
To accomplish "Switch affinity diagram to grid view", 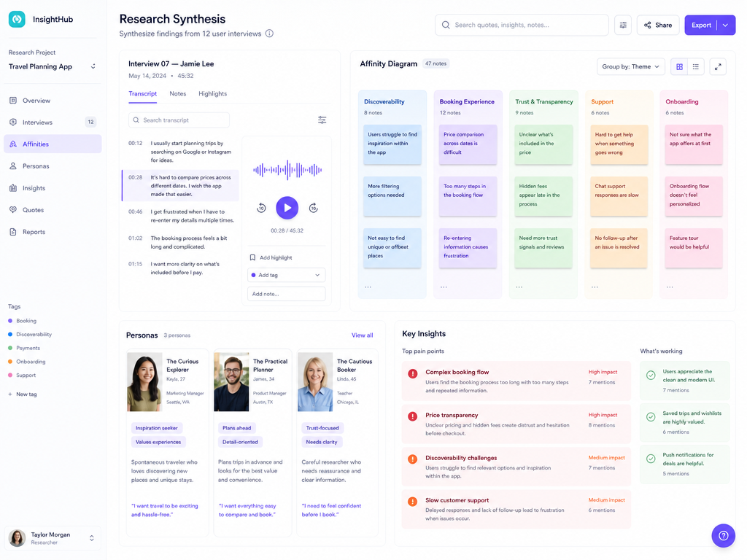I will click(x=679, y=66).
